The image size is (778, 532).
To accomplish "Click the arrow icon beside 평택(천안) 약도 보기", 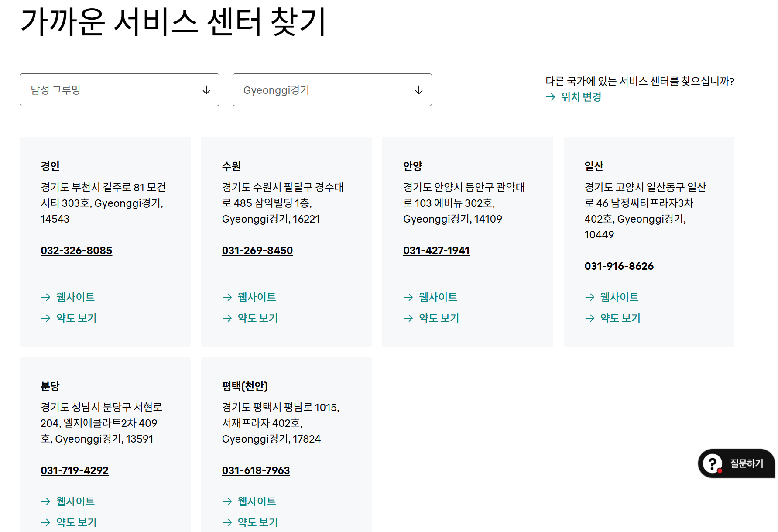I will click(227, 522).
